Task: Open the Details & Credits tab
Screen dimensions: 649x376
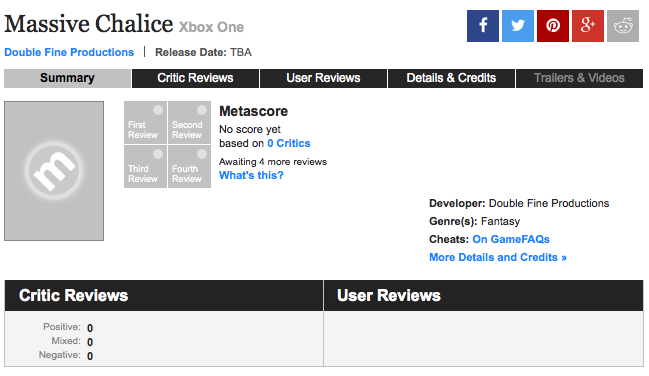Action: [x=451, y=78]
